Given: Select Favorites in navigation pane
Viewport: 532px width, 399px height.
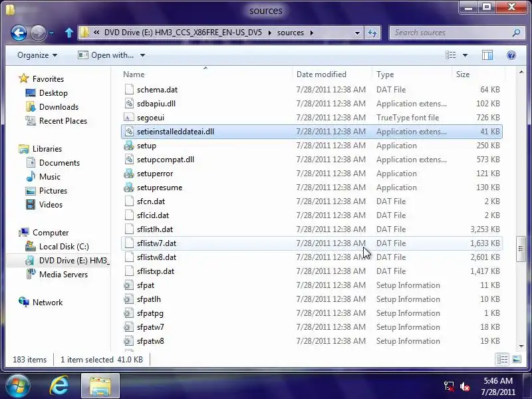Looking at the screenshot, I should 48,79.
